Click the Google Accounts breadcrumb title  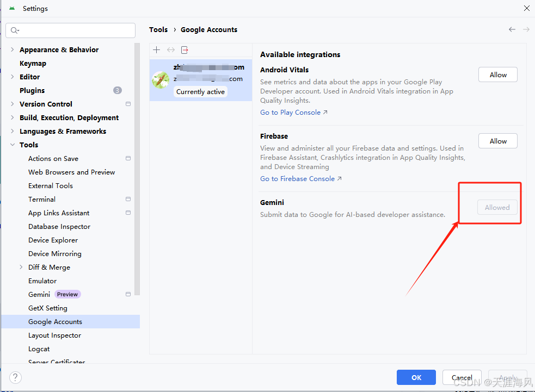click(209, 30)
